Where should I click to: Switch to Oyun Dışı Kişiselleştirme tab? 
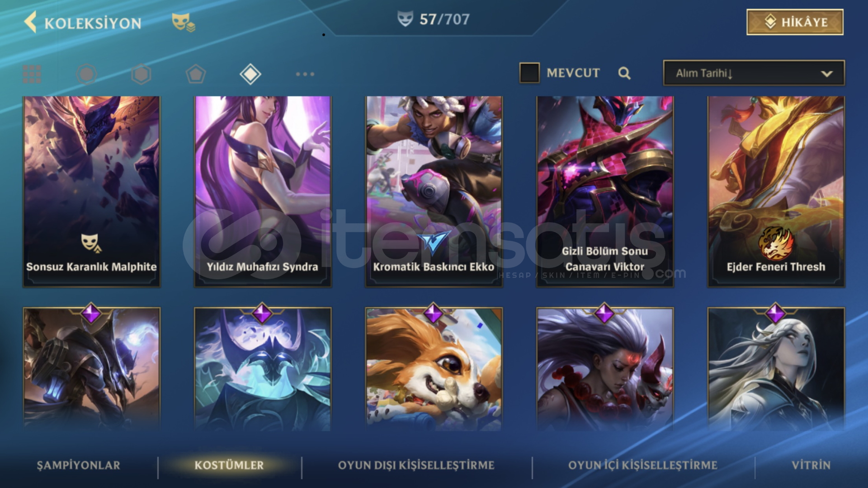tap(416, 465)
